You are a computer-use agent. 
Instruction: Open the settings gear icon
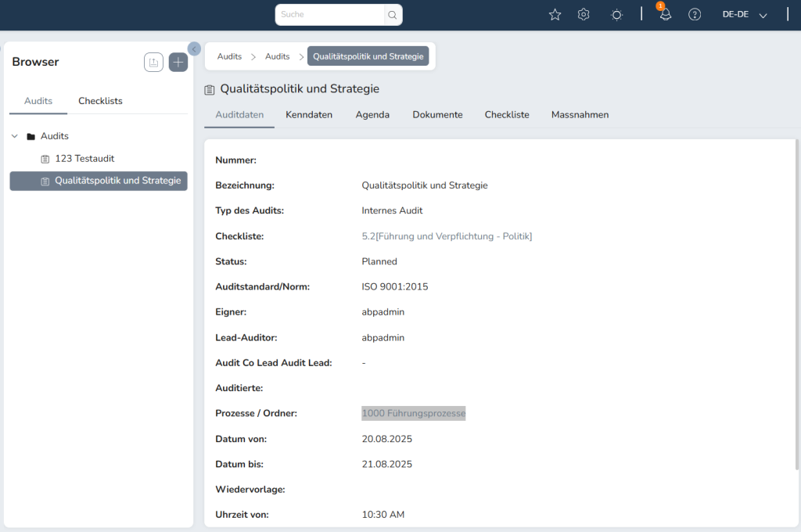[584, 15]
